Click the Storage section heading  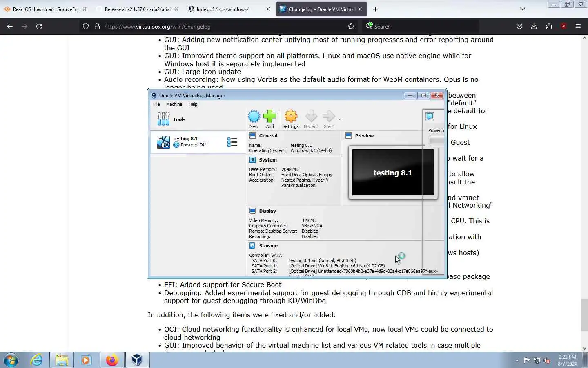point(268,246)
